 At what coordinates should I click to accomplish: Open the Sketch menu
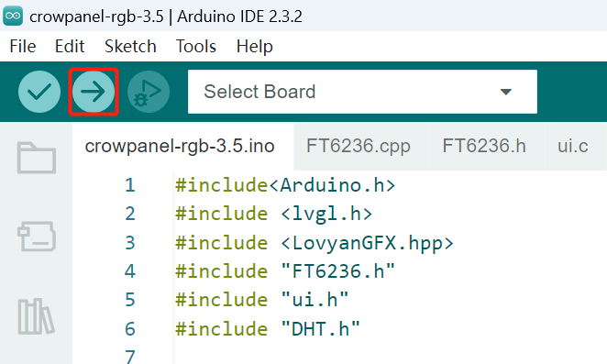[x=130, y=47]
